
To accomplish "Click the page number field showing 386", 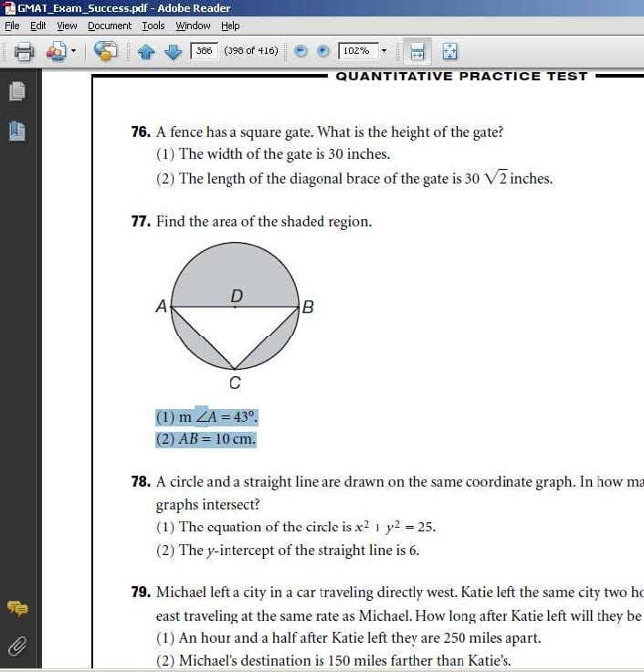I will pyautogui.click(x=204, y=51).
